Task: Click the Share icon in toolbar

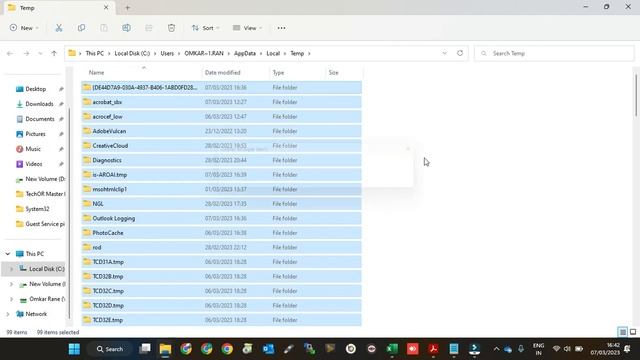Action: point(149,28)
